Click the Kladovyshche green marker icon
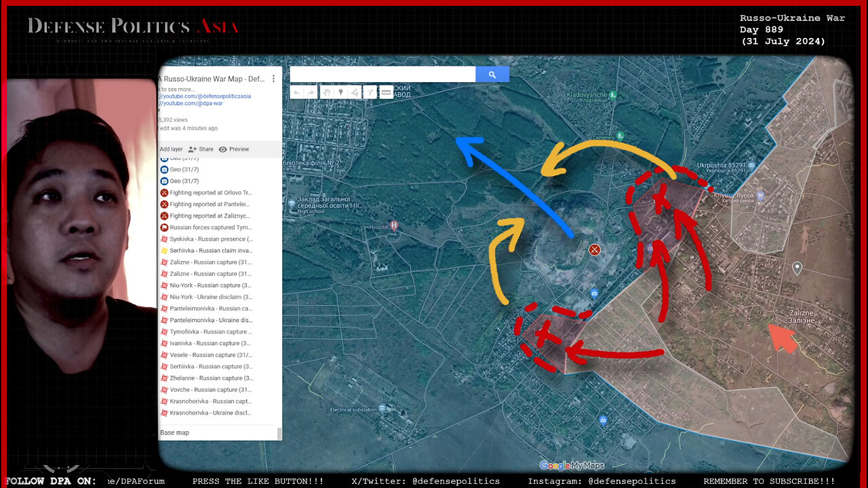The height and width of the screenshot is (488, 868). pos(612,95)
